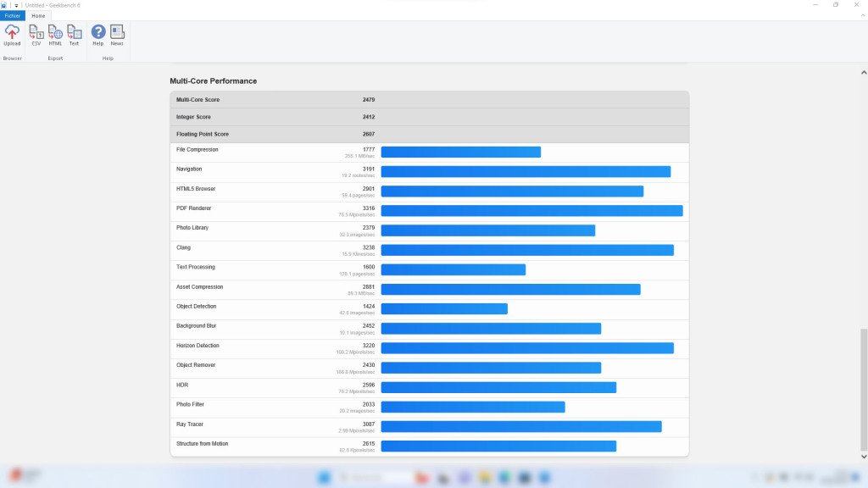Click the vertical scrollbar up arrow

(864, 73)
